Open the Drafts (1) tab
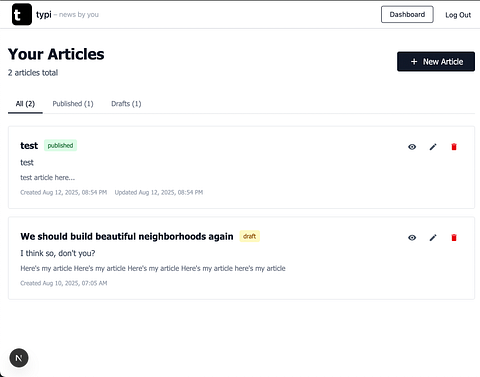Viewport: 480px width, 377px height. click(126, 104)
